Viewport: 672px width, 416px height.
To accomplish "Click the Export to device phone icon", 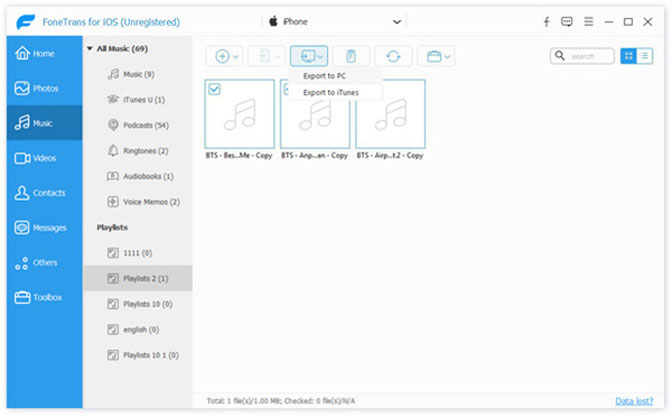I will (x=264, y=56).
